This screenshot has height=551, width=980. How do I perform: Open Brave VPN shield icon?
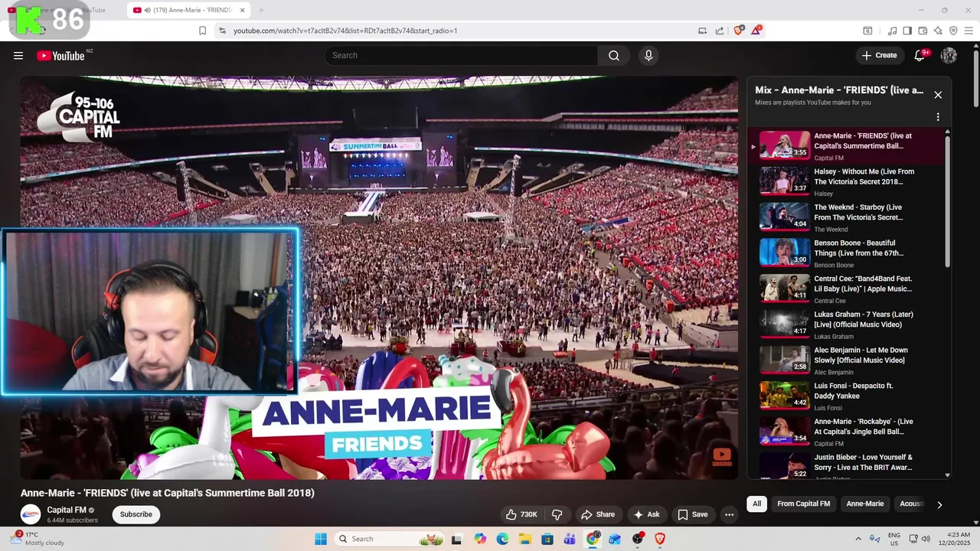[953, 31]
